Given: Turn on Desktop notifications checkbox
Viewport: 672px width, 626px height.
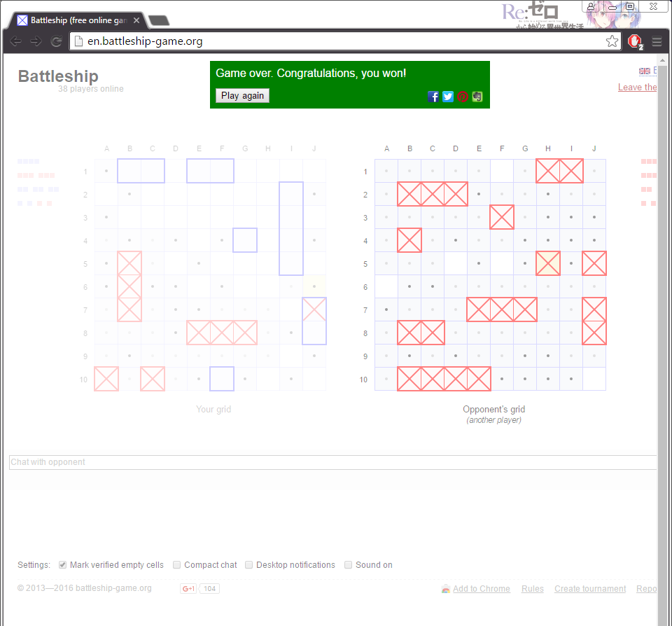Looking at the screenshot, I should (x=249, y=565).
